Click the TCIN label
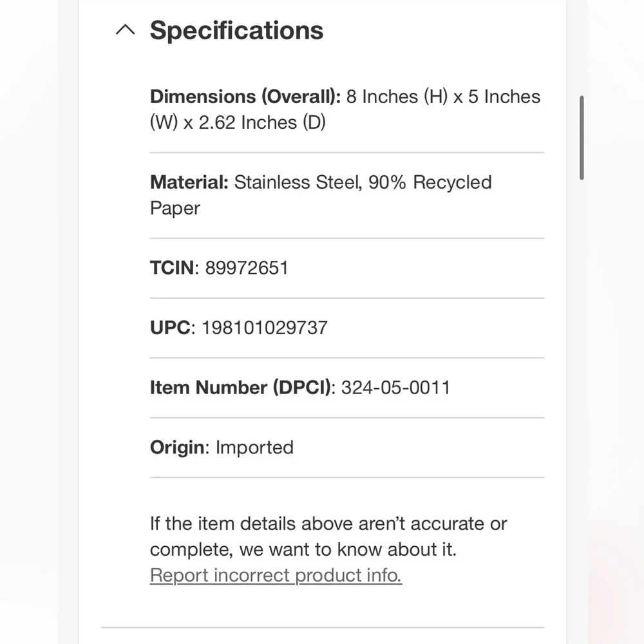The height and width of the screenshot is (644, 644). point(172,268)
